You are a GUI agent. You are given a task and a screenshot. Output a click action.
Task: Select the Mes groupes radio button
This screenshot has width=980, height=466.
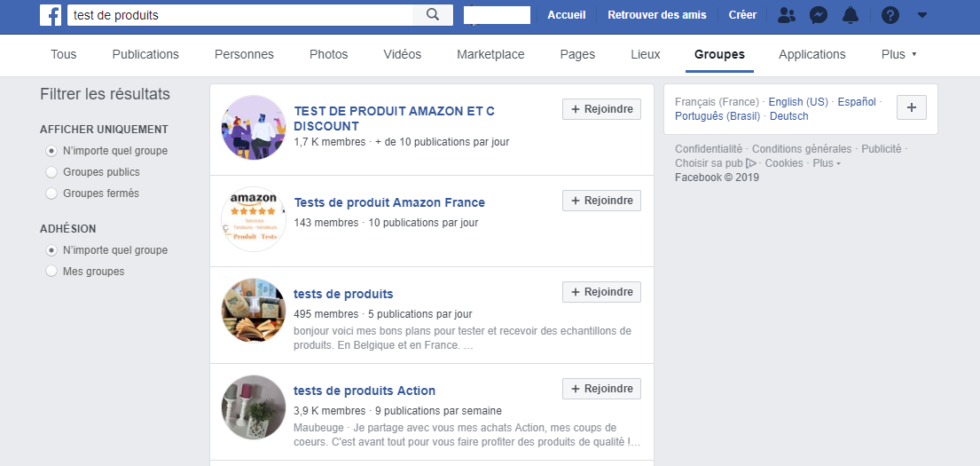pyautogui.click(x=51, y=272)
